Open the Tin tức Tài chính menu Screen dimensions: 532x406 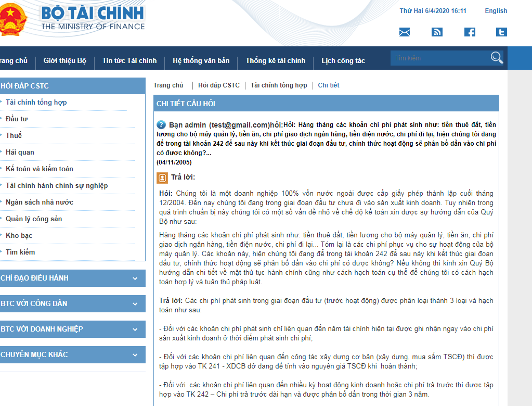(129, 61)
